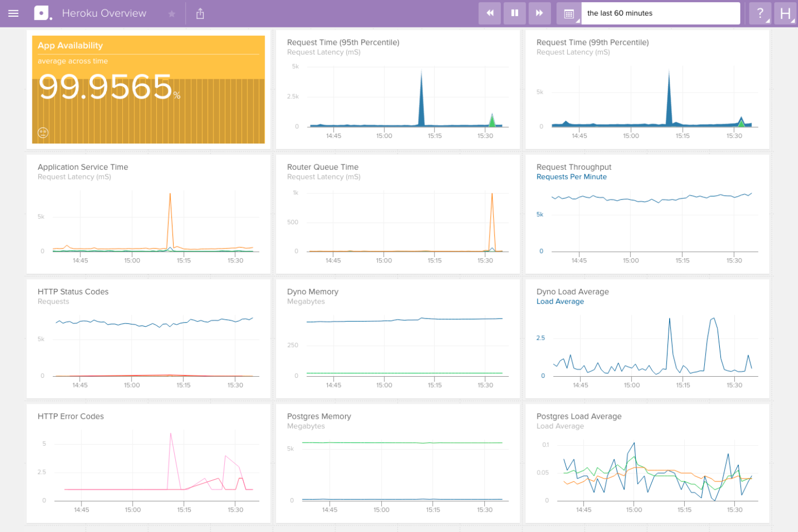
Task: Open the Postgres Memory chart
Action: [397, 464]
